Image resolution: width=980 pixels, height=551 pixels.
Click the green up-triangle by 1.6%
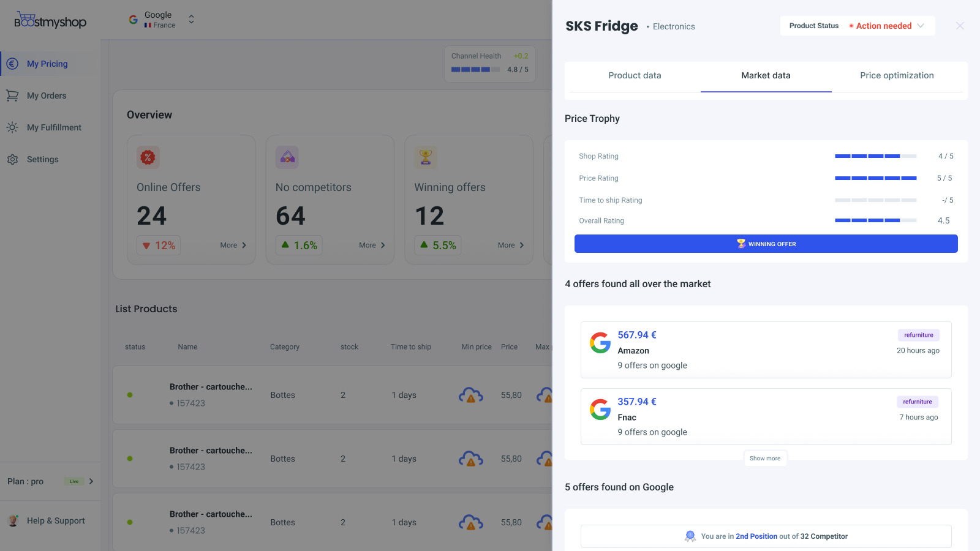coord(285,244)
